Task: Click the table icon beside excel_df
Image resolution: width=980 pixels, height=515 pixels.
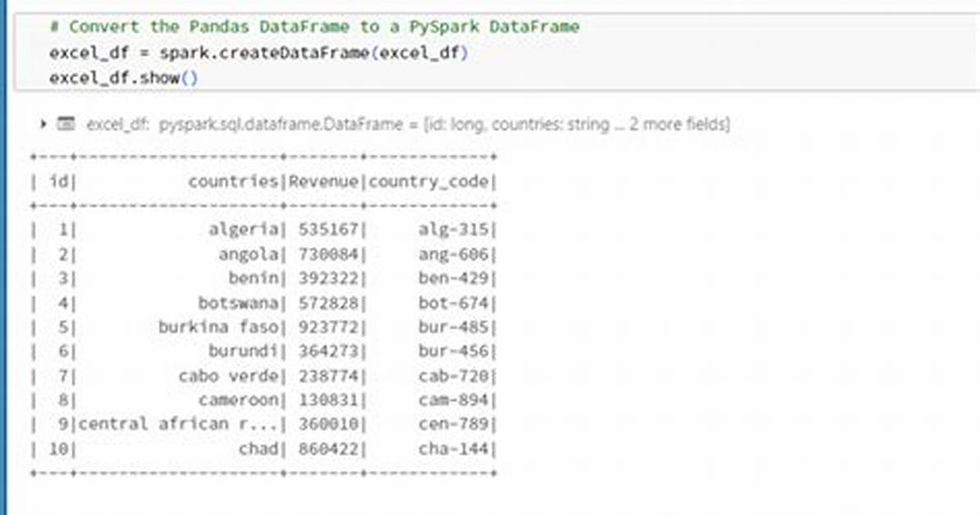Action: pyautogui.click(x=66, y=124)
